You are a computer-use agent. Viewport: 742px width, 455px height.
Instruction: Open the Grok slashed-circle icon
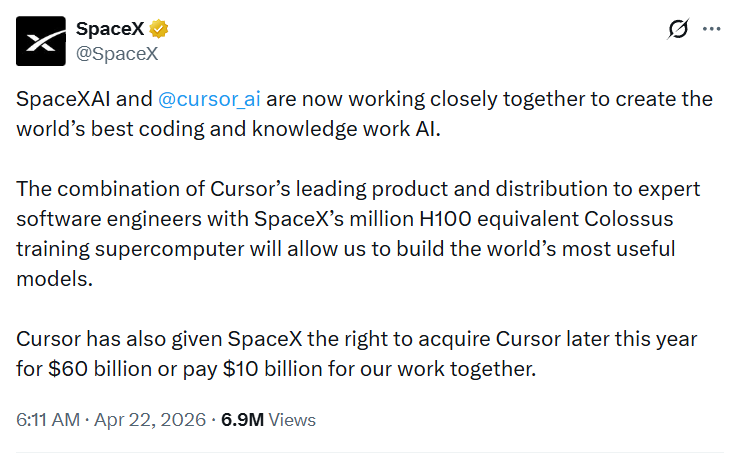(x=677, y=29)
